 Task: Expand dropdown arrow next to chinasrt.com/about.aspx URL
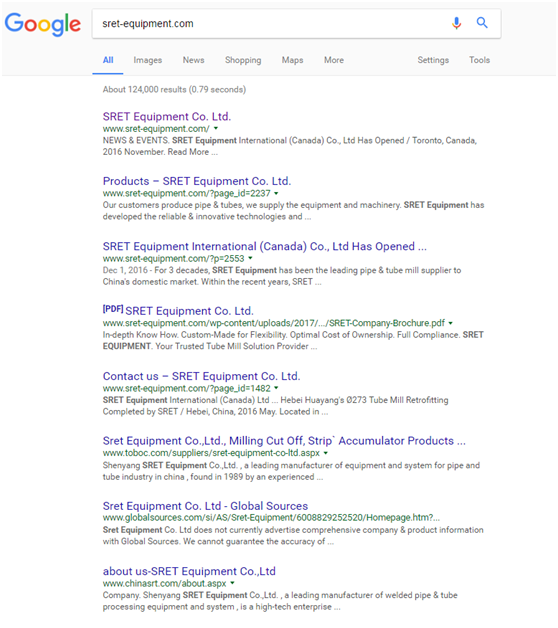232,583
